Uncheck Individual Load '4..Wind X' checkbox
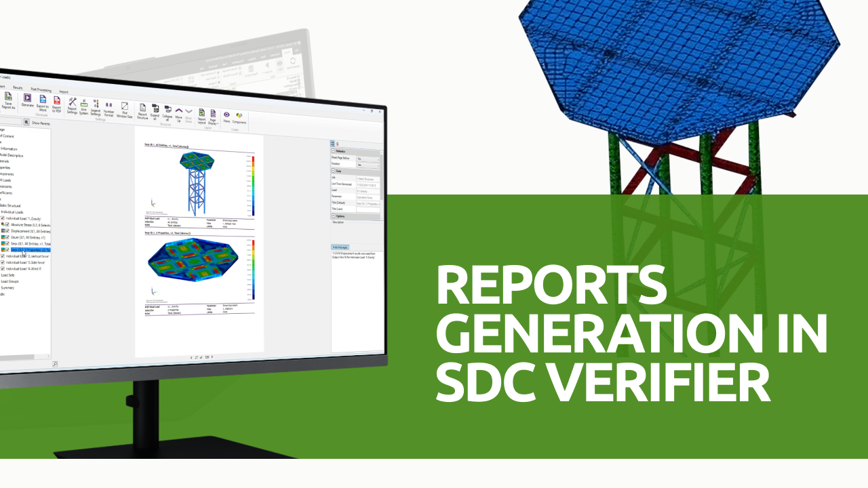The image size is (868, 488). point(3,268)
